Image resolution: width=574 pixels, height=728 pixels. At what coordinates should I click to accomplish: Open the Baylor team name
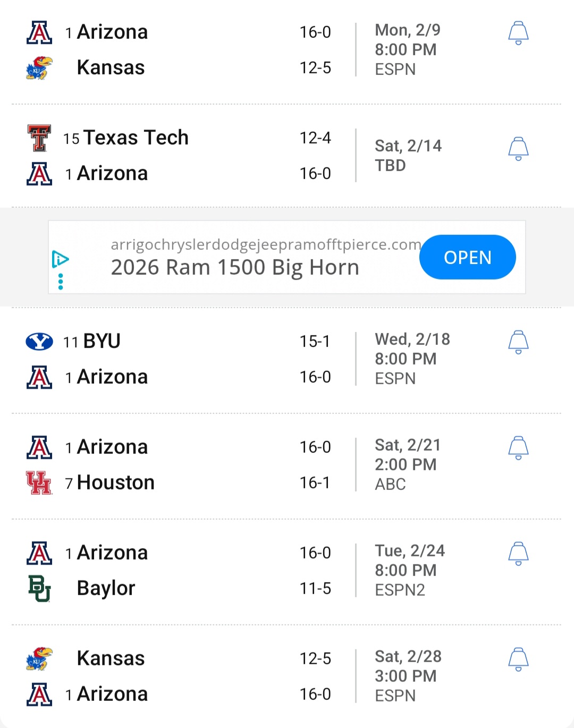tap(106, 588)
